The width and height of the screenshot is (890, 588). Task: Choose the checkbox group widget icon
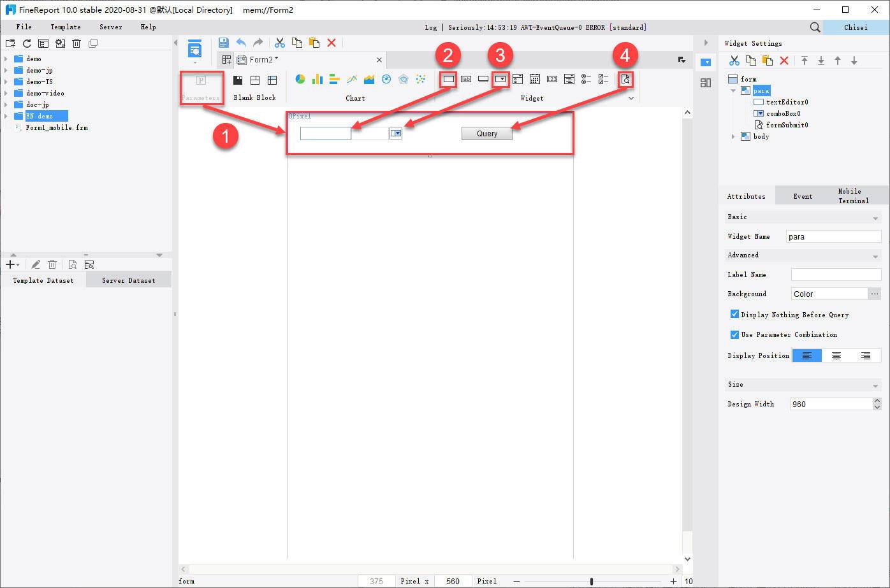pos(604,79)
